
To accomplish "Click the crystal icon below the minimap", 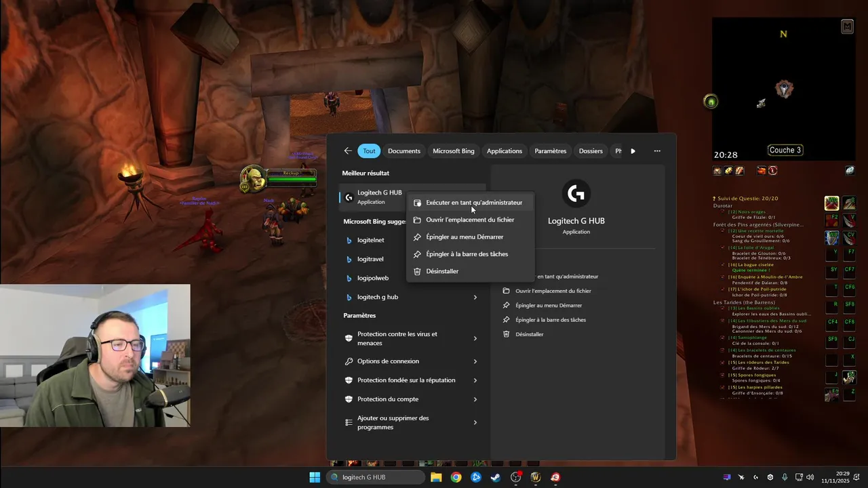I will [x=850, y=170].
